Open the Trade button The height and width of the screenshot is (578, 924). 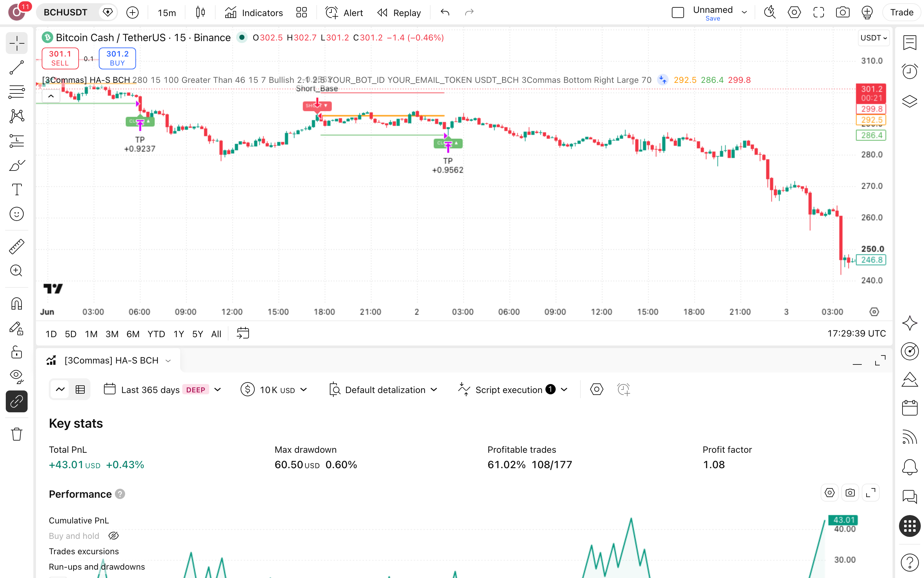click(x=902, y=13)
